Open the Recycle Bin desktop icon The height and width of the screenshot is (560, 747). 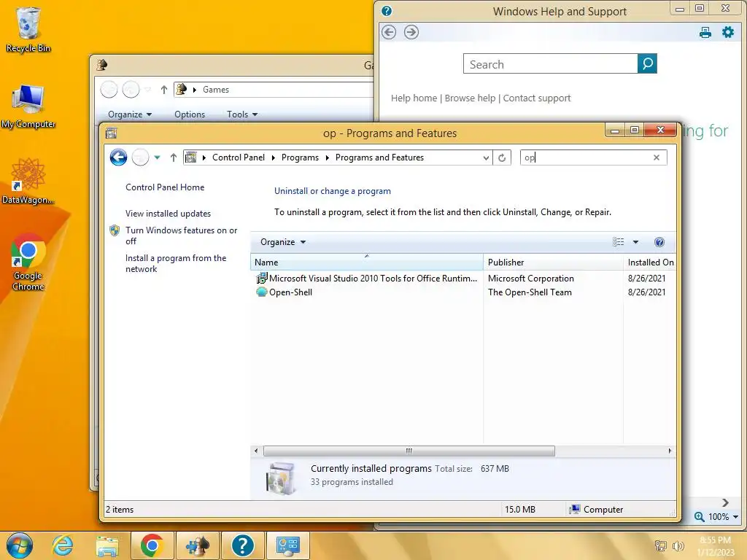coord(28,28)
